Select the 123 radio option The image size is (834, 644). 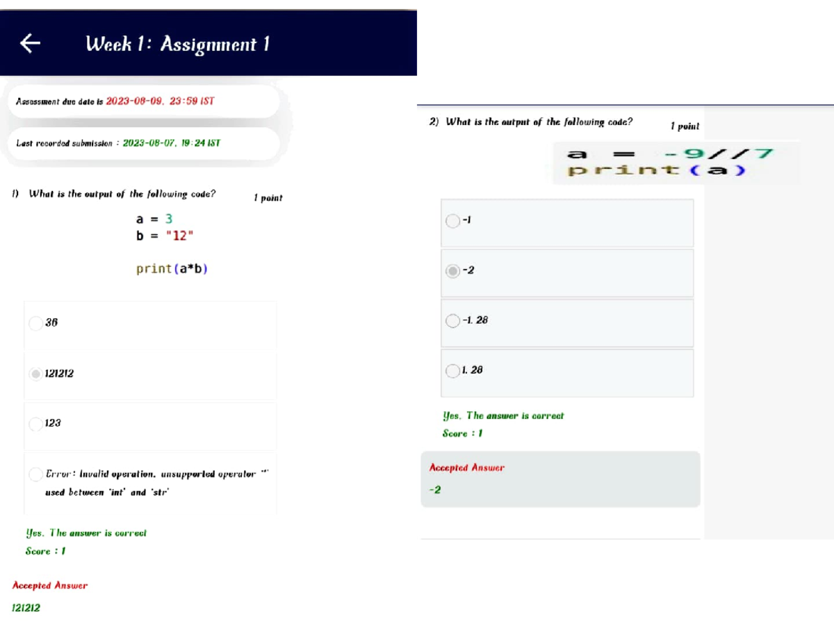(36, 423)
